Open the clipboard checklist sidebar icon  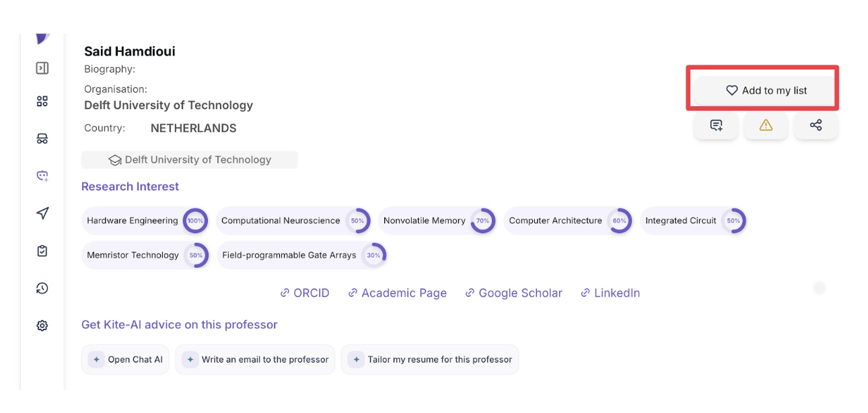(42, 251)
